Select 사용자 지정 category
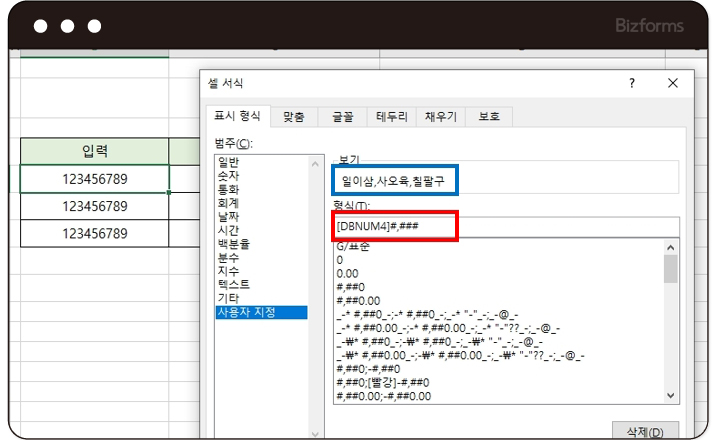The height and width of the screenshot is (440, 715). tap(247, 312)
